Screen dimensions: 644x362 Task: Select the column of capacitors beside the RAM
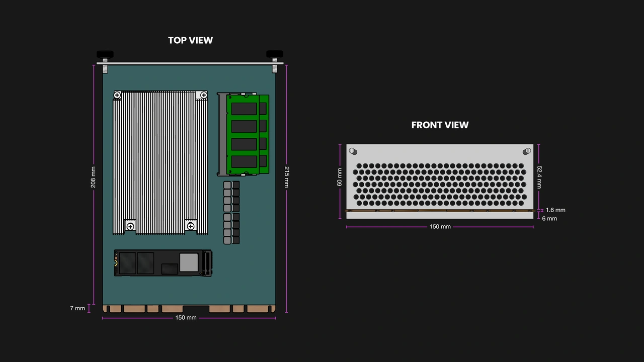tap(230, 211)
